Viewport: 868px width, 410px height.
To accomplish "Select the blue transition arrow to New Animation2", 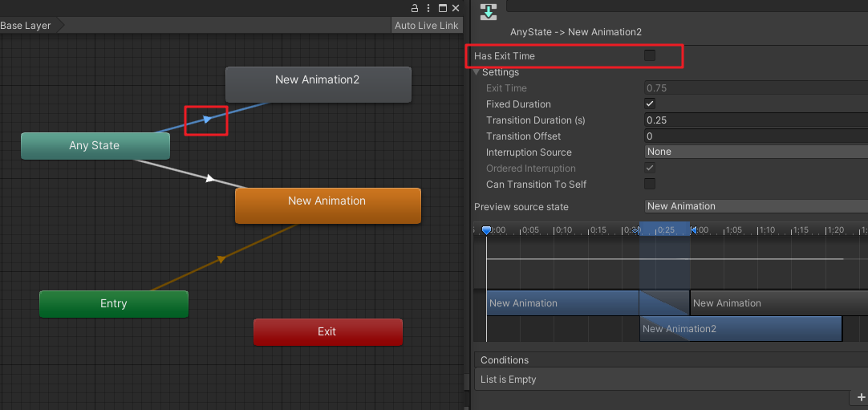I will [x=207, y=120].
